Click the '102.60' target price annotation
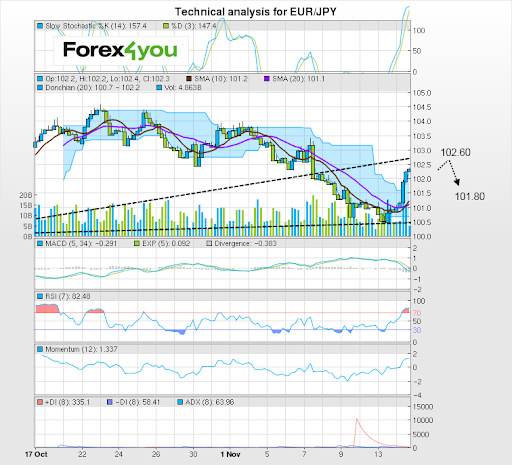This screenshot has height=465, width=512. [456, 153]
